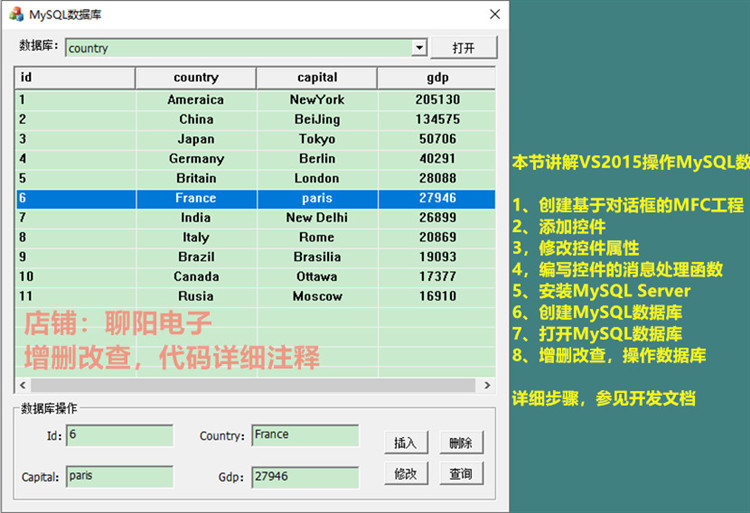Viewport: 750px width, 513px height.
Task: Close the MySQL数据库 dialog window
Action: pos(495,14)
